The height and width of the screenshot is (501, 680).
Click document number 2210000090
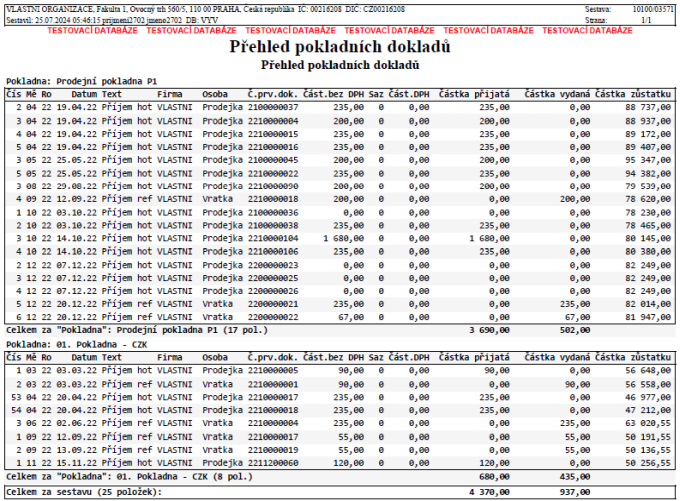coord(273,186)
